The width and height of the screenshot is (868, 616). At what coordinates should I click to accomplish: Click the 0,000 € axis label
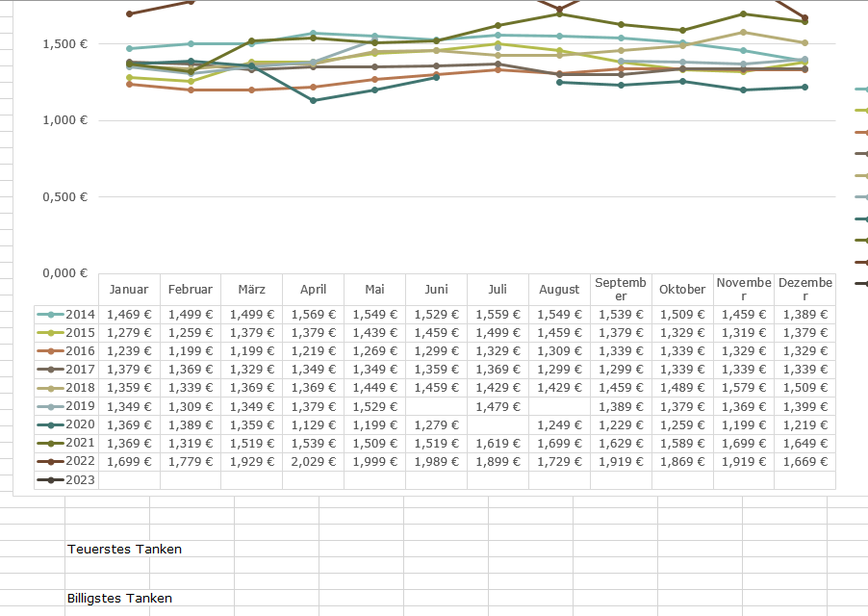65,272
